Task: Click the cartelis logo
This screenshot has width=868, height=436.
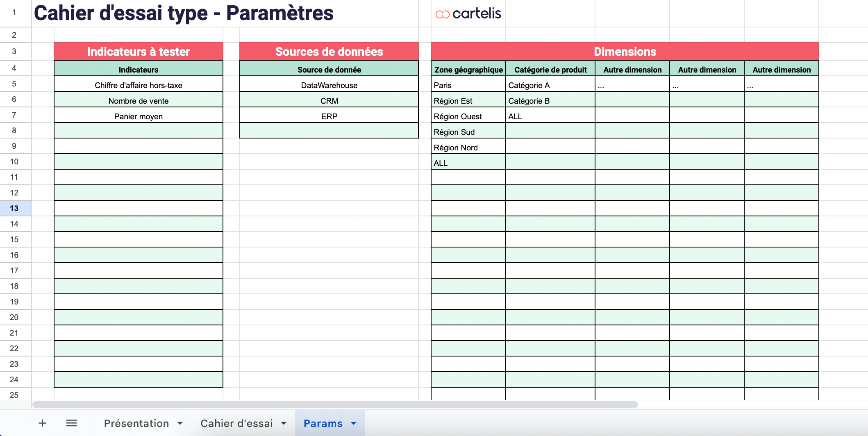Action: [468, 14]
